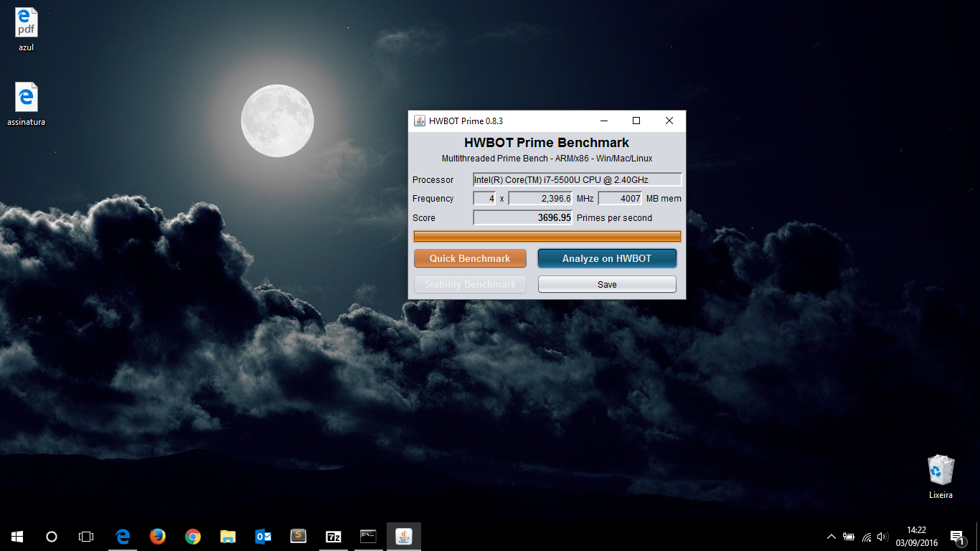Viewport: 980px width, 551px height.
Task: Open Action Center notifications icon
Action: pyautogui.click(x=956, y=537)
